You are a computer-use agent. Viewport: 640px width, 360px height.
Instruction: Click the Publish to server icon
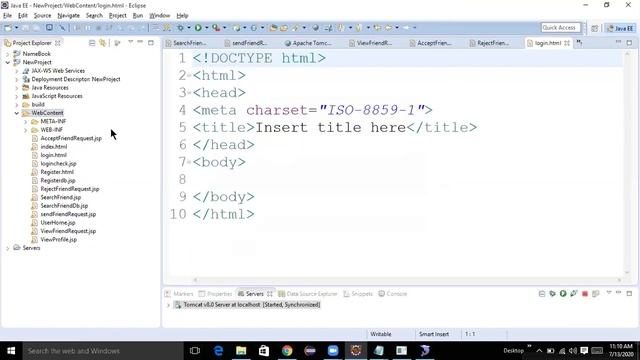tap(596, 293)
